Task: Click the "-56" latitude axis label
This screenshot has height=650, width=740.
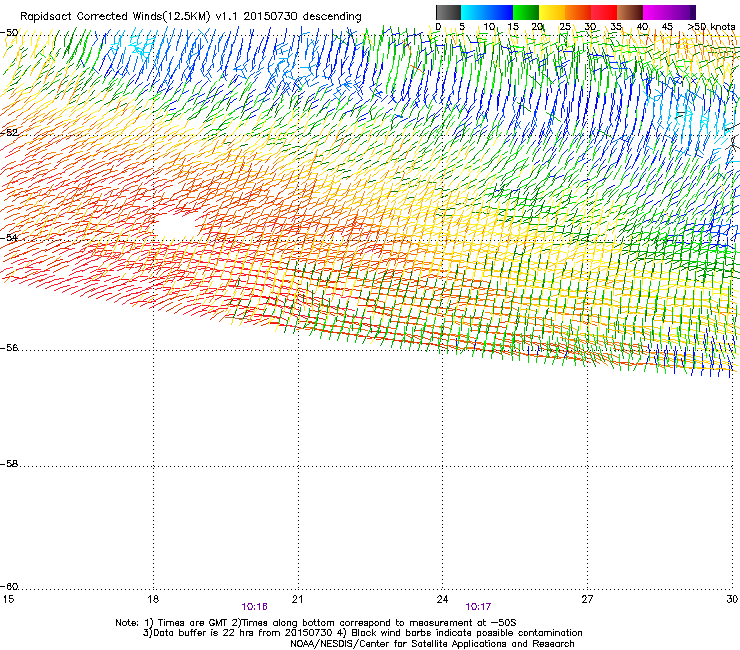Action: [x=10, y=348]
